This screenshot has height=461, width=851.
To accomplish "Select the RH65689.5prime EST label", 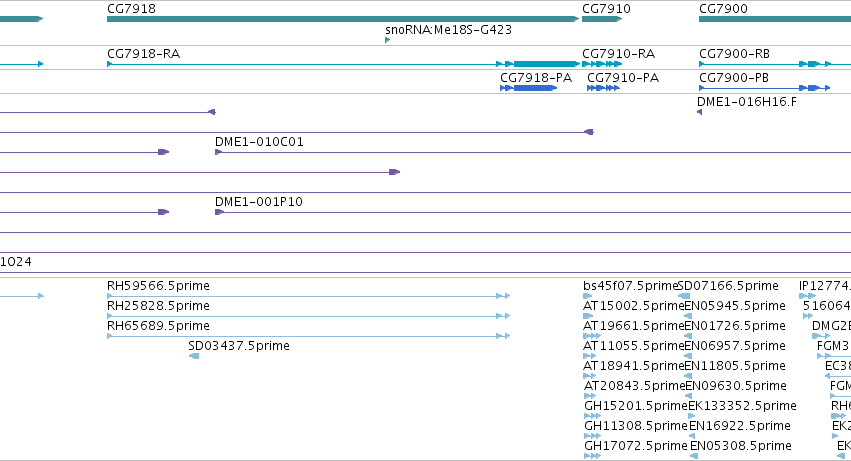I will pos(158,326).
